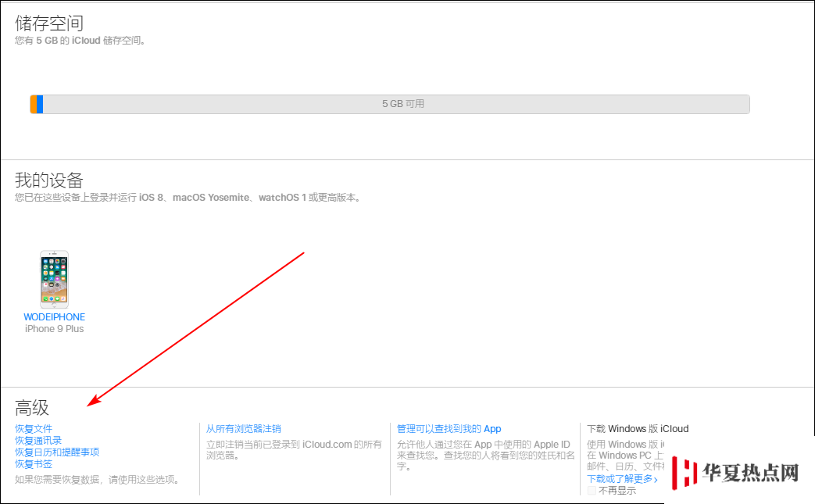815x504 pixels.
Task: Select the 我的设备 heading text
Action: (49, 181)
